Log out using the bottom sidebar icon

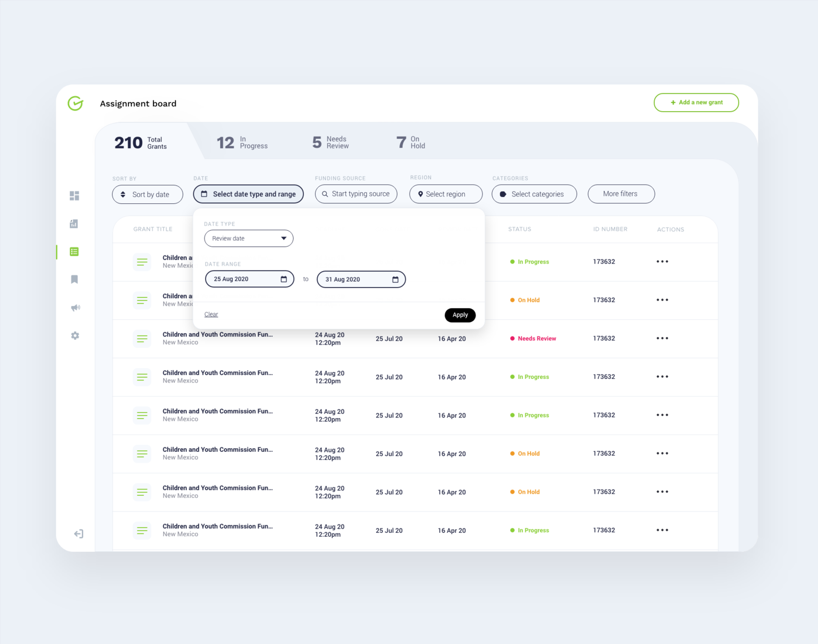(78, 533)
